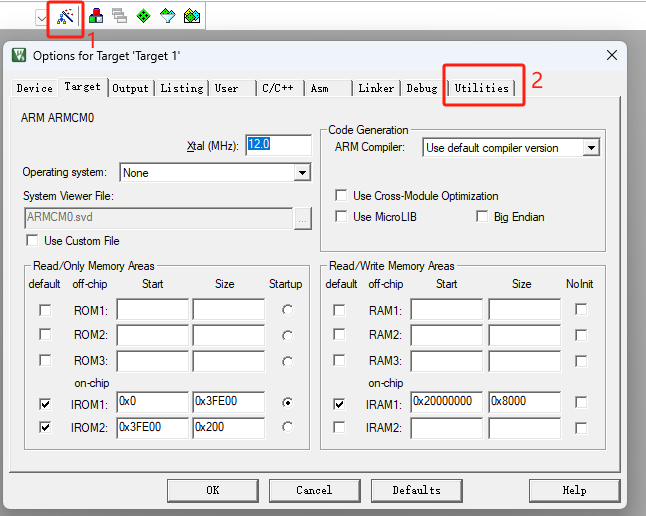Image resolution: width=646 pixels, height=516 pixels.
Task: Switch to the Utilities tab
Action: point(482,88)
